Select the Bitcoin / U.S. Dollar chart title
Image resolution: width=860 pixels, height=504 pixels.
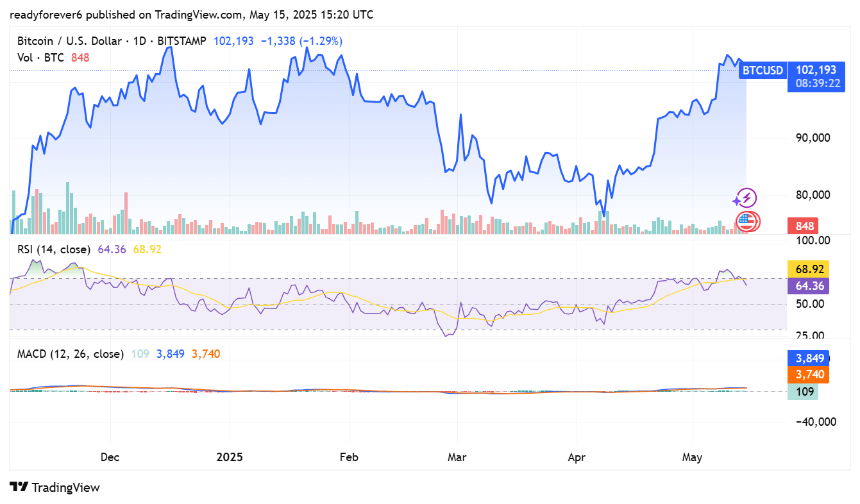pyautogui.click(x=112, y=41)
